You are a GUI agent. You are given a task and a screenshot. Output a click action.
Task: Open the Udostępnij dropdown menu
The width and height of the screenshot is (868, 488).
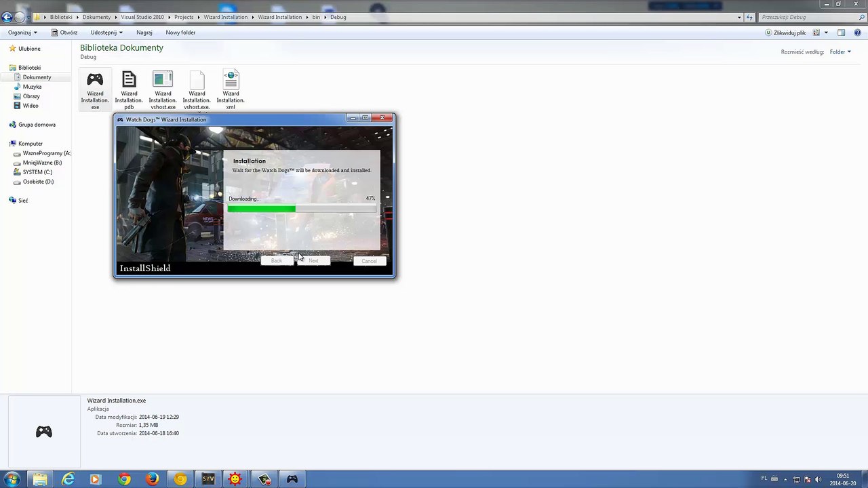[x=106, y=33]
